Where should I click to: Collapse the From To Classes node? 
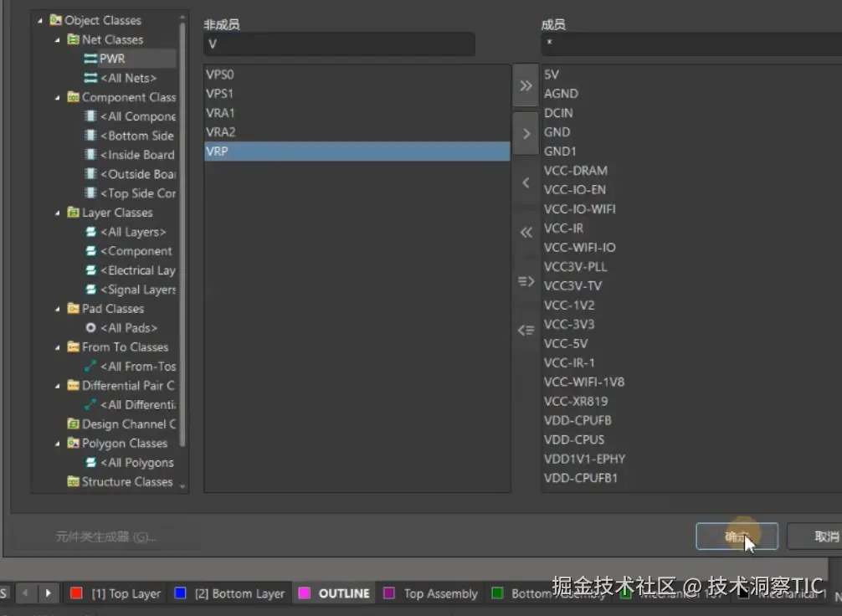[x=58, y=347]
